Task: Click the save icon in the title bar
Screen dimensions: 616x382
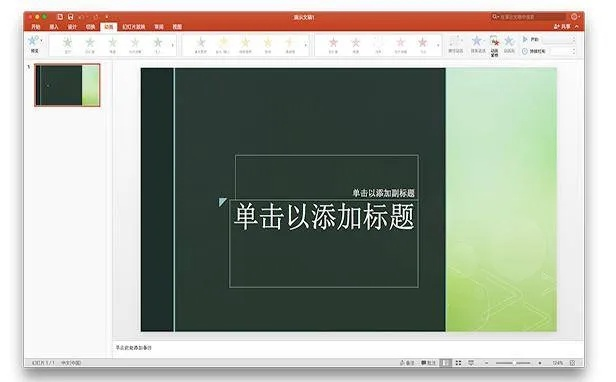Action: click(x=70, y=17)
